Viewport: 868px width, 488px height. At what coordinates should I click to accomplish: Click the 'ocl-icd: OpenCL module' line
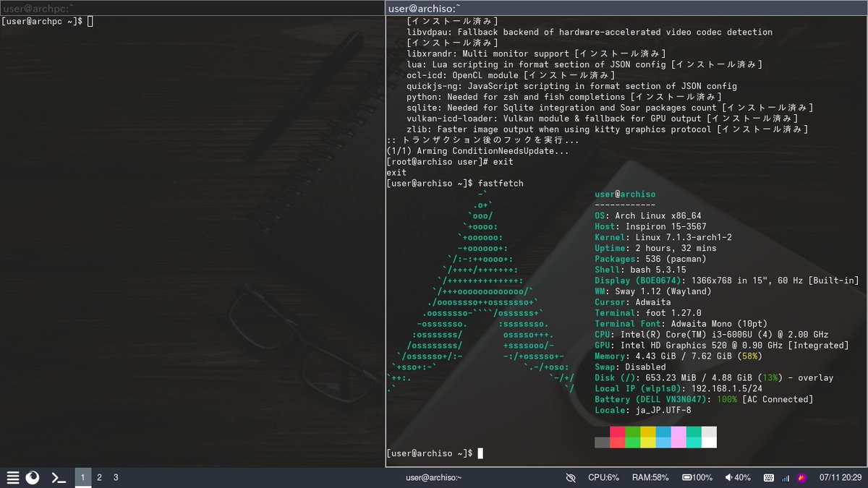(x=511, y=76)
